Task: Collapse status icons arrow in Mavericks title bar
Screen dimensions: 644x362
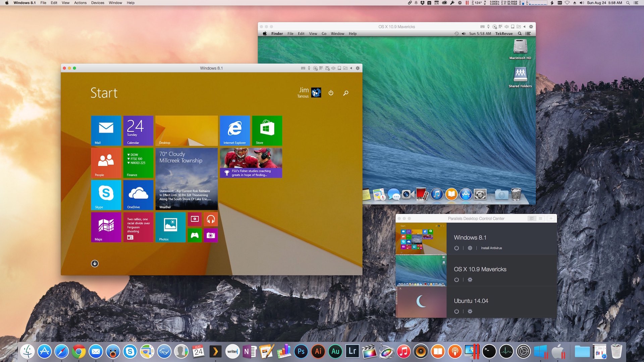Action: tap(524, 26)
